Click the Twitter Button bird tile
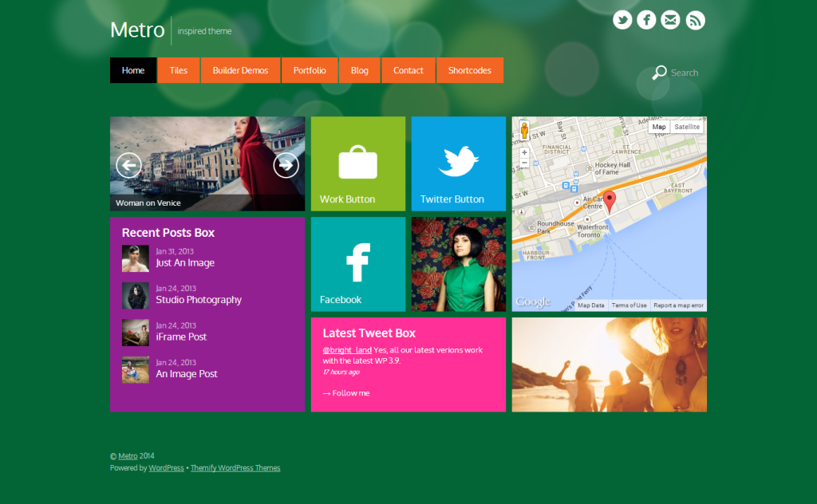817x504 pixels. pos(459,163)
